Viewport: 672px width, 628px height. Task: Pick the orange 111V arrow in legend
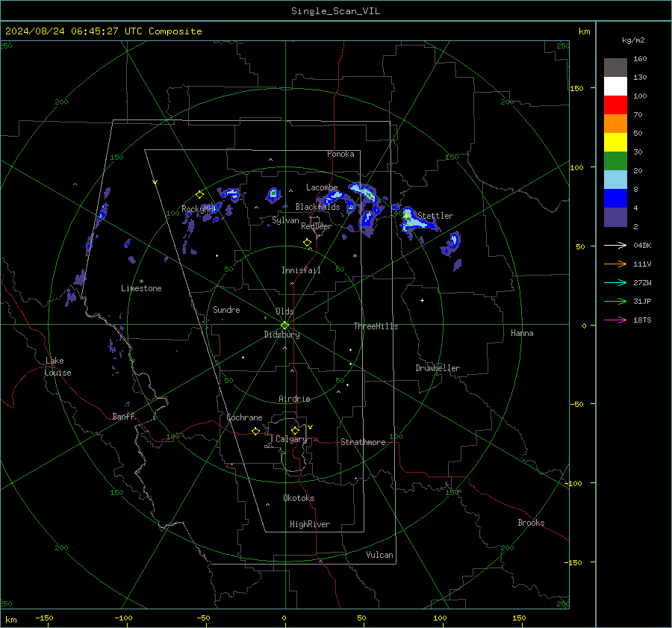[x=615, y=264]
